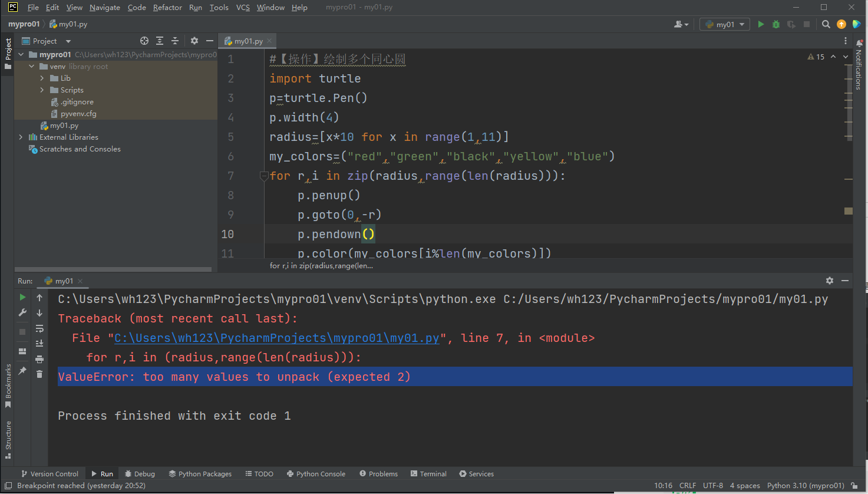
Task: Click the Run panel stop square
Action: pos(22,332)
